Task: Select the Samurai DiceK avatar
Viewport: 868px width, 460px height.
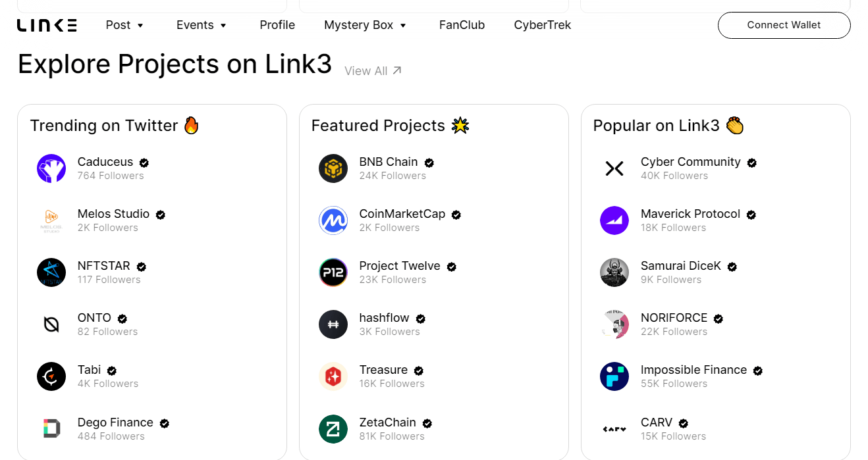Action: click(614, 272)
